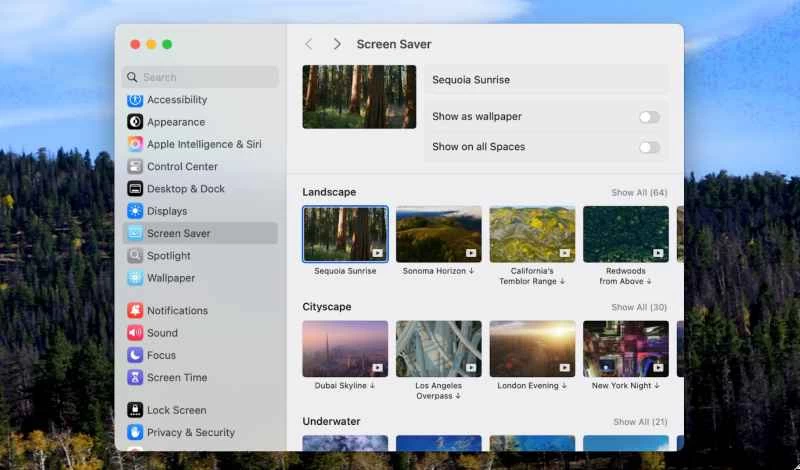800x470 pixels.
Task: Expand Landscape with Show All (64)
Action: [639, 193]
